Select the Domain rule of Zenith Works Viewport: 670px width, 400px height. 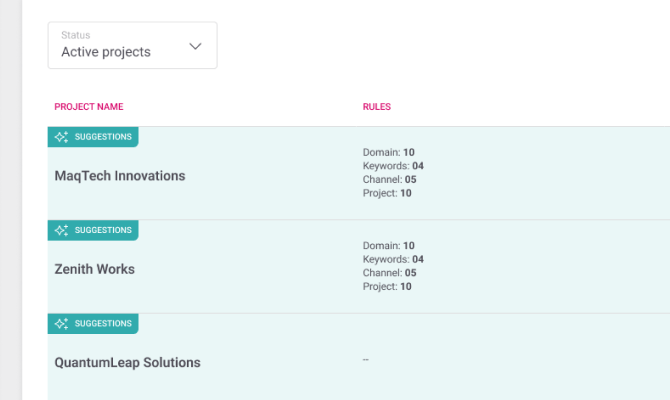click(x=388, y=245)
